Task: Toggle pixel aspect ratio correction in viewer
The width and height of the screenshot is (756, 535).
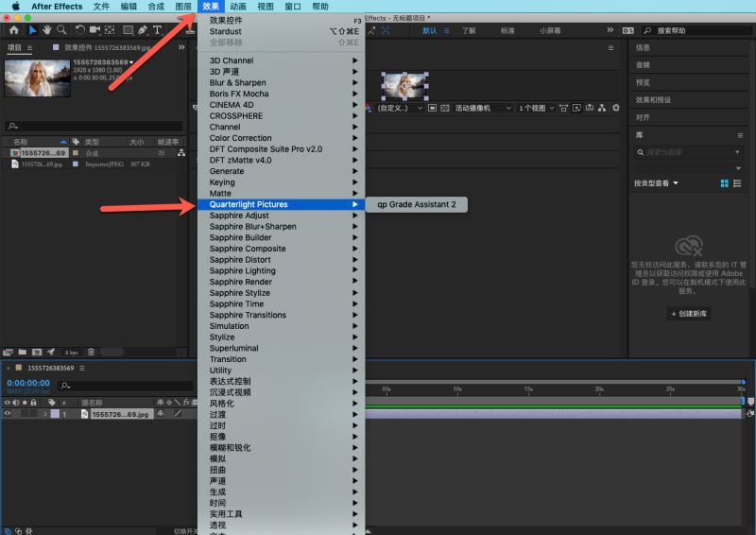Action: (x=563, y=108)
